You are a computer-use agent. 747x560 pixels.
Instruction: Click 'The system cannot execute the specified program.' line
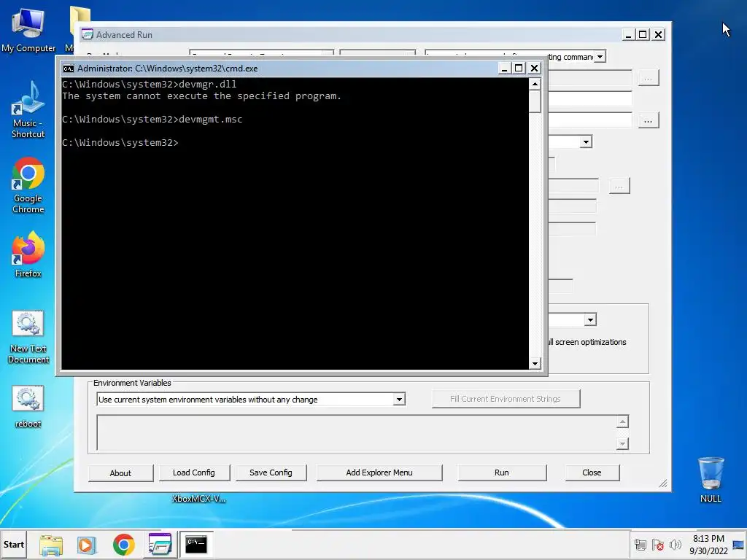[x=202, y=96]
